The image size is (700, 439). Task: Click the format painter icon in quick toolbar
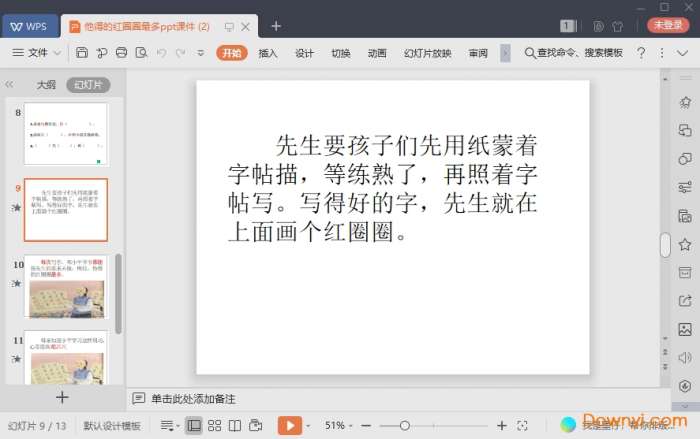[x=101, y=53]
